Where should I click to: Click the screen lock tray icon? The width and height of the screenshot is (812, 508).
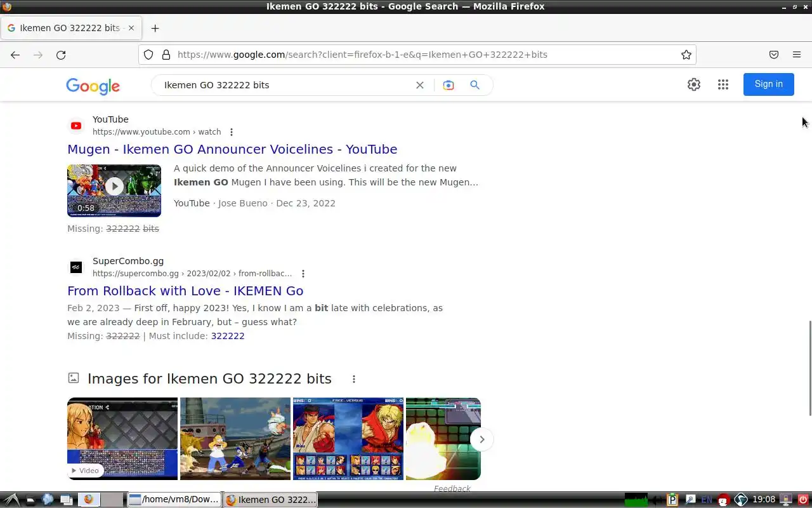(786, 500)
